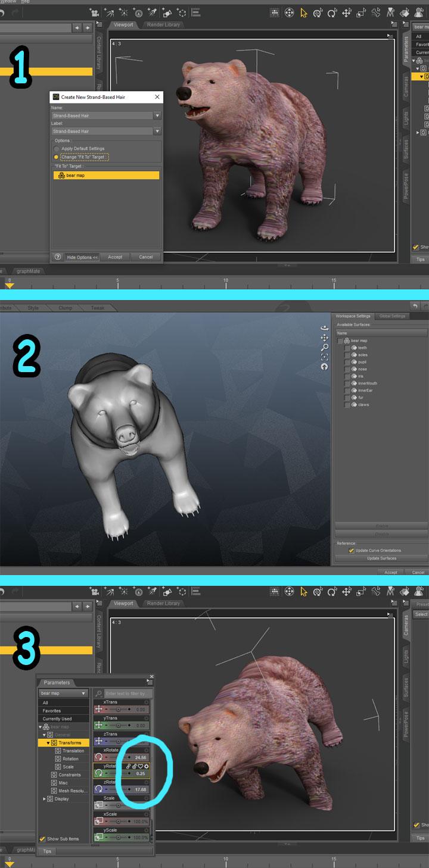Tick the fur surface checkbox
The image size is (429, 868).
point(347,397)
